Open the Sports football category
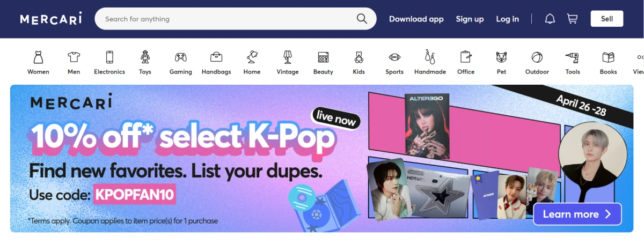This screenshot has height=252, width=644. pyautogui.click(x=394, y=57)
